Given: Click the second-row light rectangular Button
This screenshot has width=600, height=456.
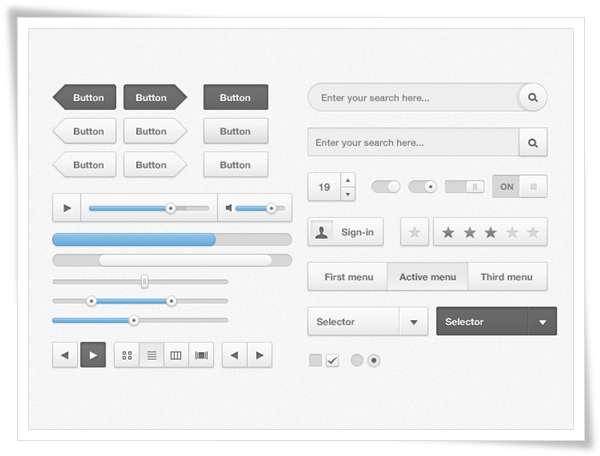Looking at the screenshot, I should pyautogui.click(x=236, y=131).
